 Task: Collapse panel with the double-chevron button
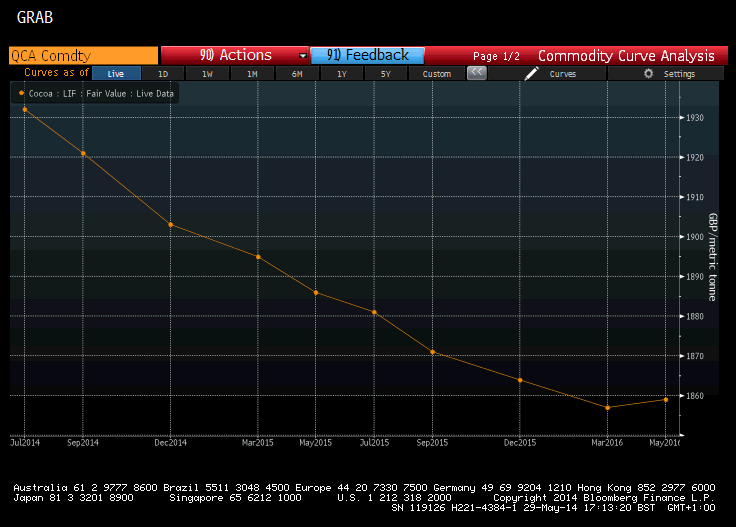click(x=476, y=73)
